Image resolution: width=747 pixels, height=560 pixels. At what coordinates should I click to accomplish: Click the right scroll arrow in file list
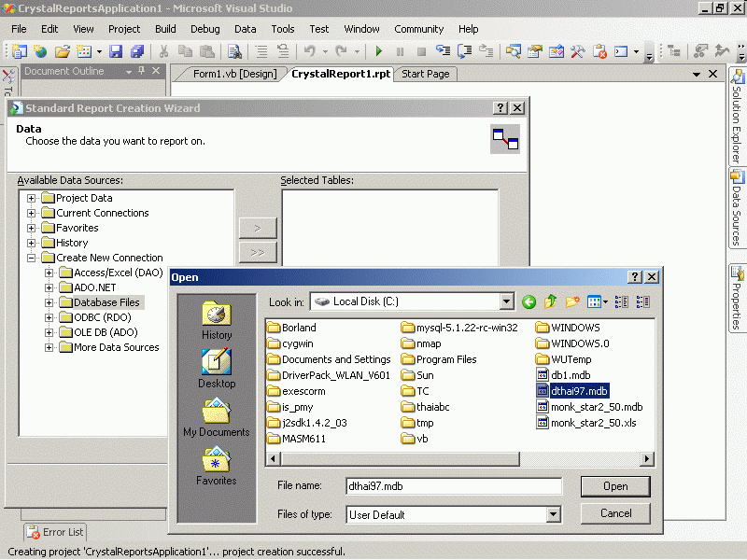pos(646,459)
